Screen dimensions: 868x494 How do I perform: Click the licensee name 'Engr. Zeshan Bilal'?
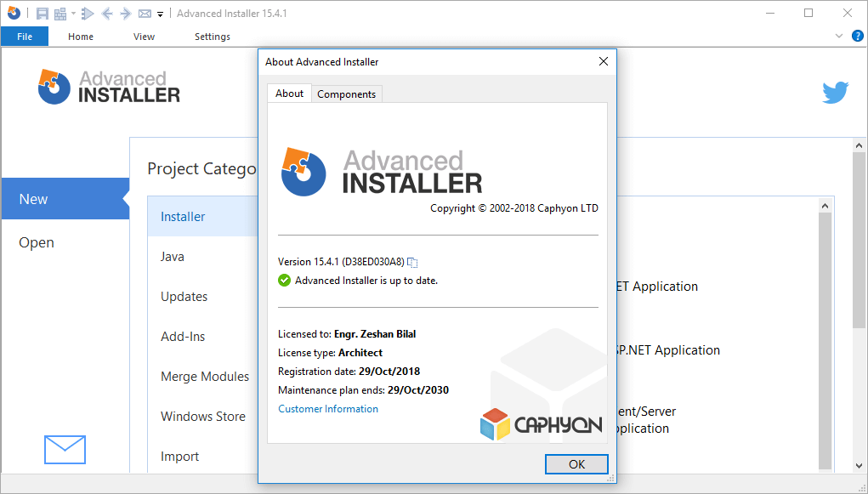click(x=375, y=334)
